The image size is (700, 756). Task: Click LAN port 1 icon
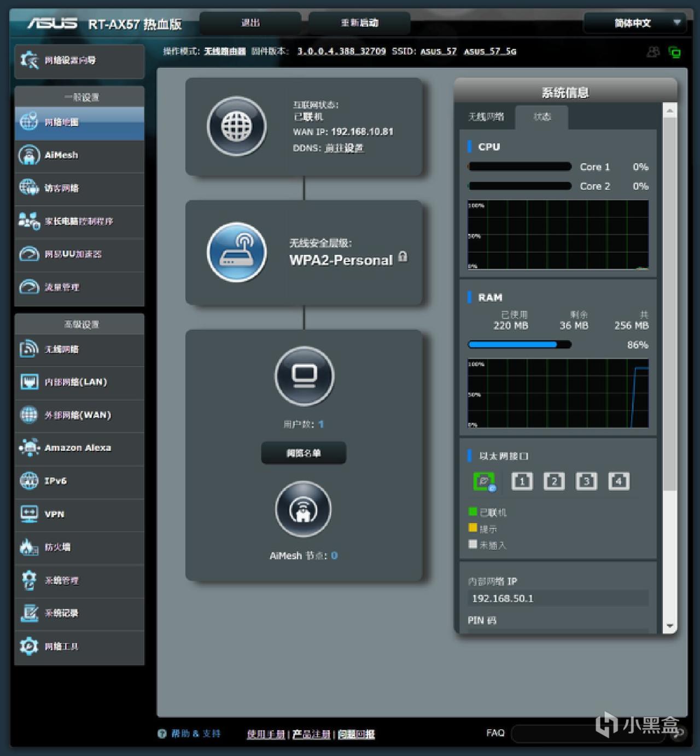[522, 481]
